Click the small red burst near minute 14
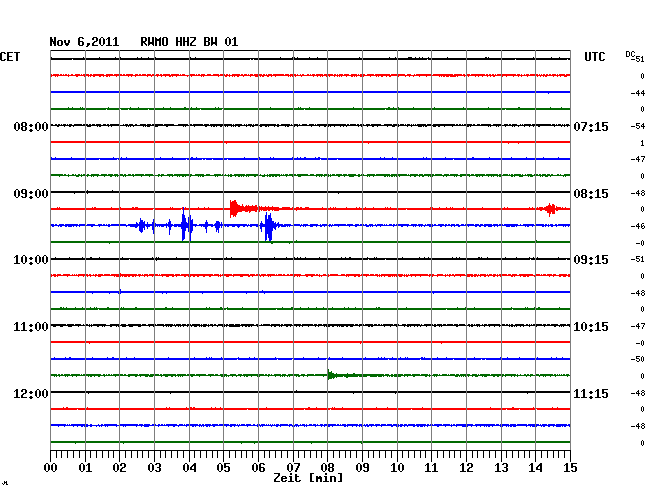 (x=551, y=209)
